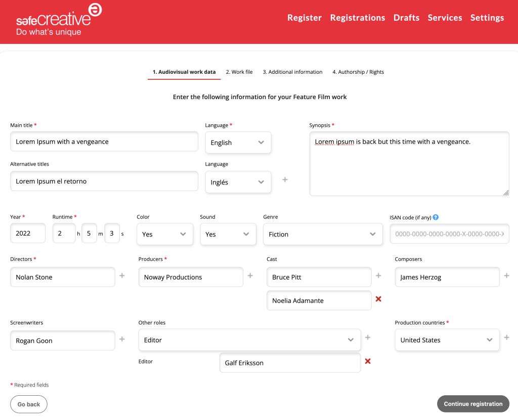518x420 pixels.
Task: Add another cast member
Action: pyautogui.click(x=378, y=276)
